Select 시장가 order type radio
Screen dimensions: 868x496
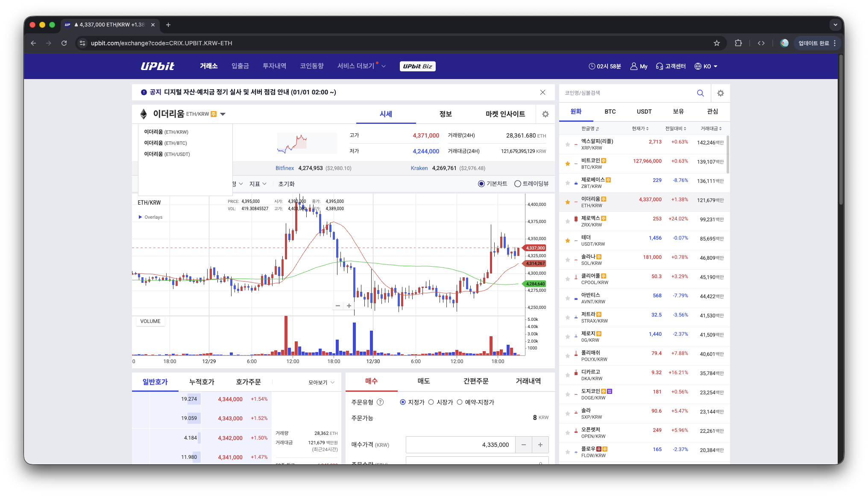(431, 402)
